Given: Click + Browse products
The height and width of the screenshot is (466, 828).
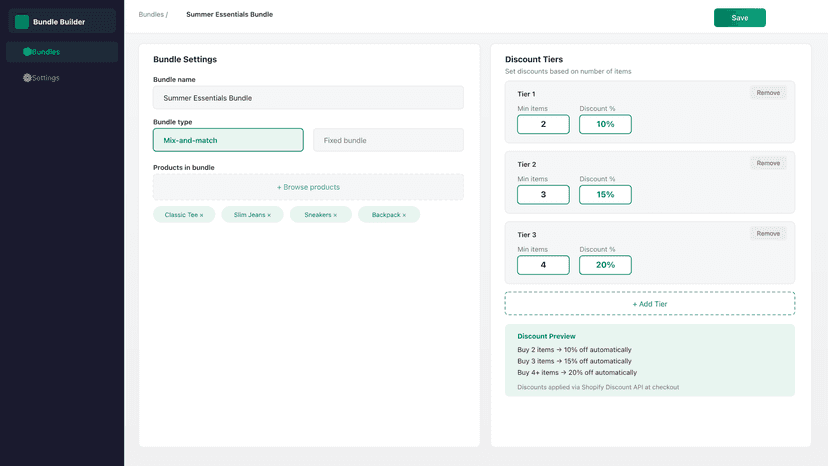Looking at the screenshot, I should 308,187.
